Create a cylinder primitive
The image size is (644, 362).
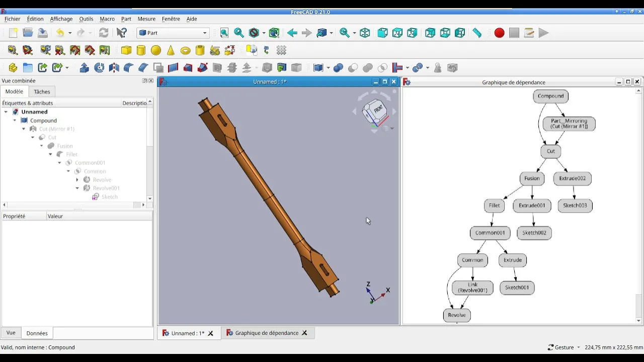(x=141, y=50)
